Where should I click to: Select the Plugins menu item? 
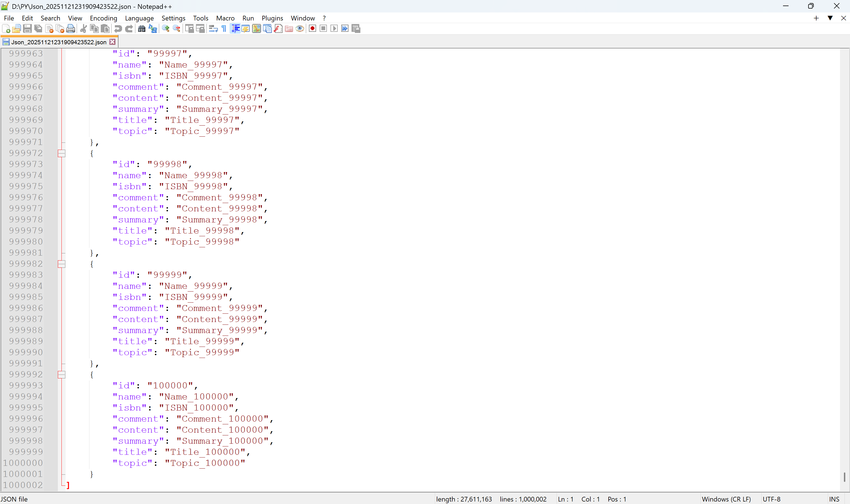pyautogui.click(x=272, y=18)
